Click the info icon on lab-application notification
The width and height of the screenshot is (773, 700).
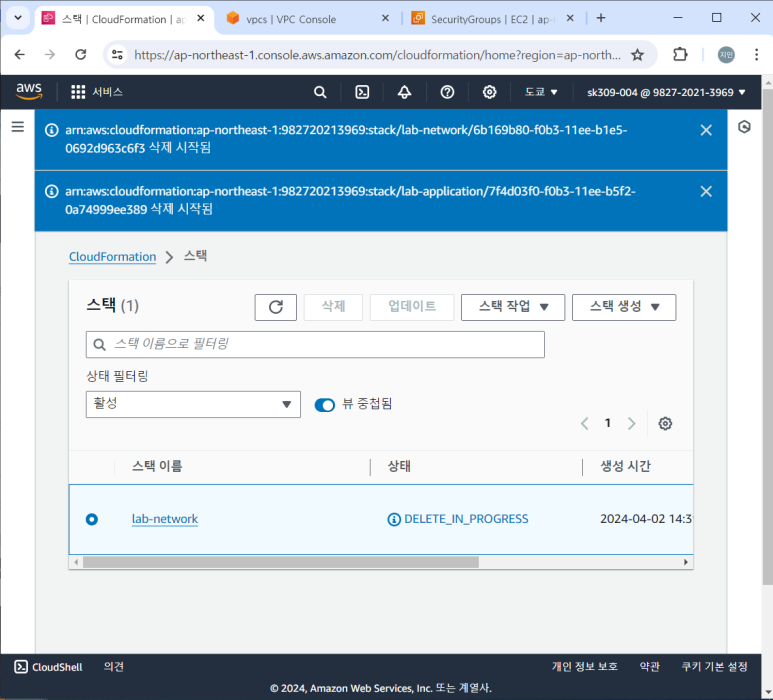(x=52, y=191)
